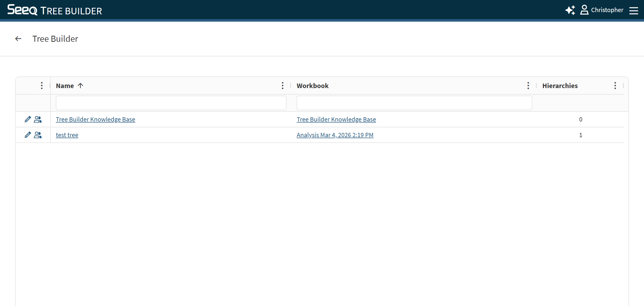Click the Hierarchies column header
Image resolution: width=644 pixels, height=306 pixels.
click(560, 86)
